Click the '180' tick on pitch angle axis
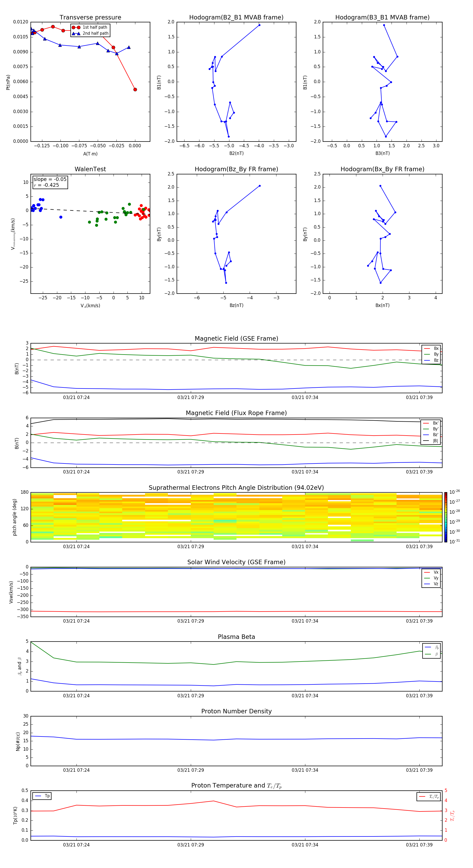The image size is (473, 868). pyautogui.click(x=25, y=492)
